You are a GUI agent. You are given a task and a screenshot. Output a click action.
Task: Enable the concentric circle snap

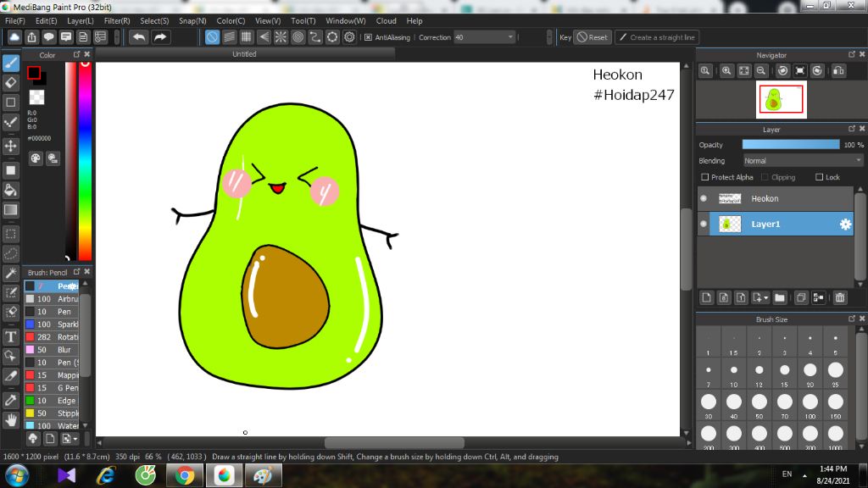298,37
